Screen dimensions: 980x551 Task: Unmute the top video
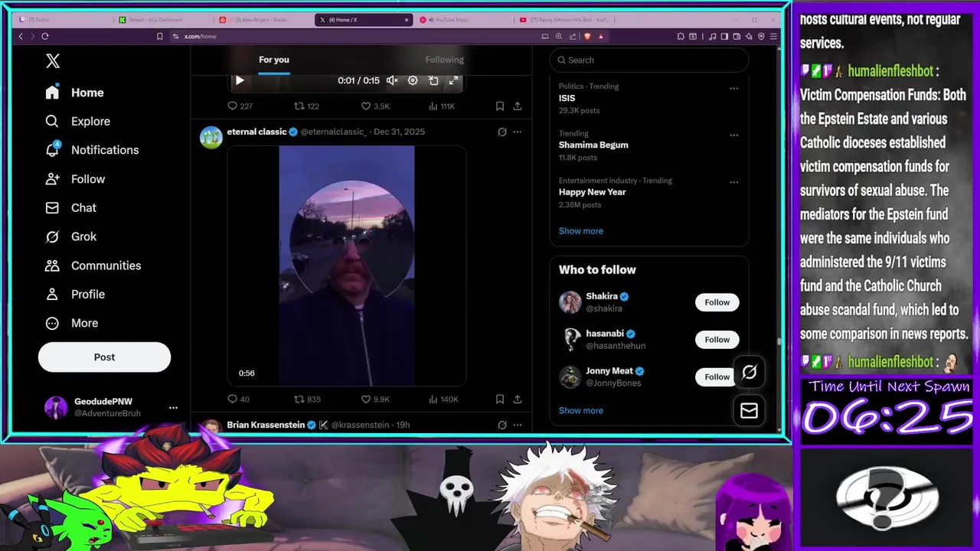(392, 80)
